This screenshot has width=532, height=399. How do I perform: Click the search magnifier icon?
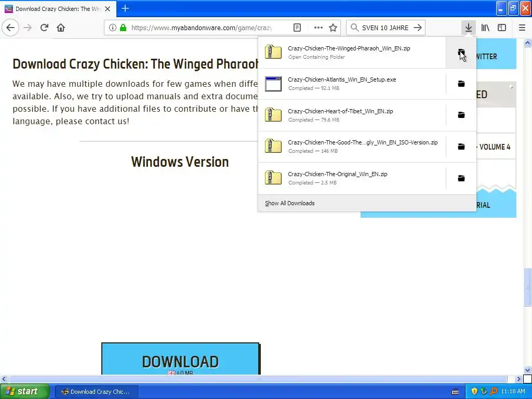354,28
